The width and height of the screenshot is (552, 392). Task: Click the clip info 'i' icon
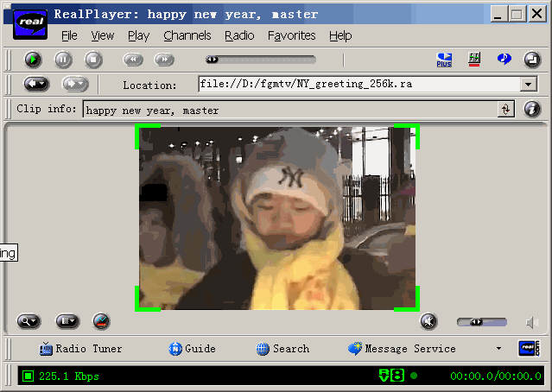[x=532, y=110]
